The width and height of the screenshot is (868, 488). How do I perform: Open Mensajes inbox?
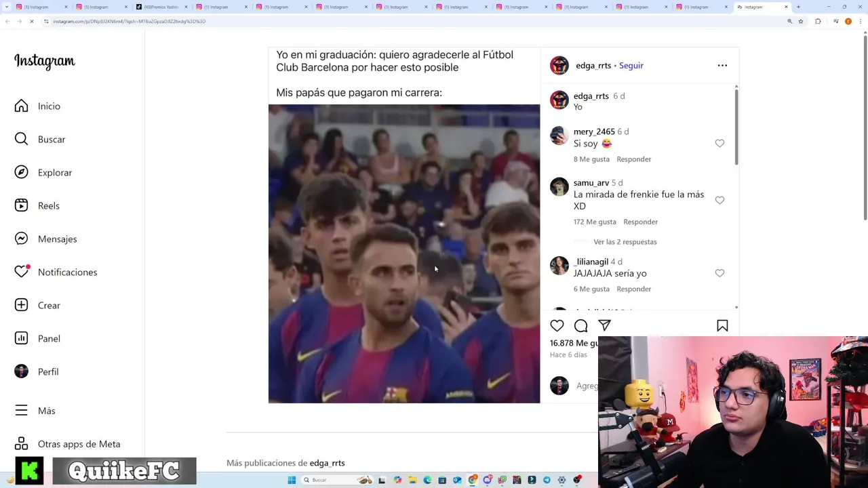click(x=45, y=239)
